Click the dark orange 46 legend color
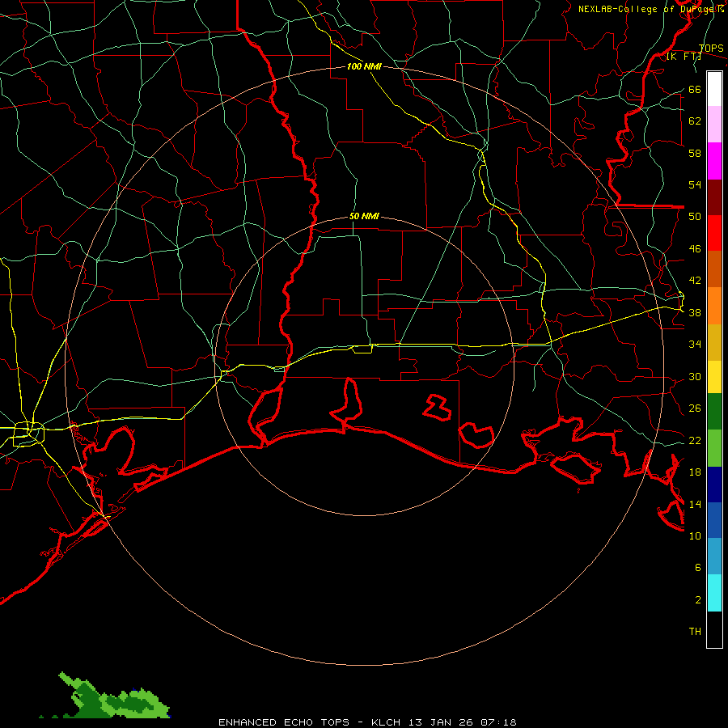The image size is (728, 728). (714, 269)
